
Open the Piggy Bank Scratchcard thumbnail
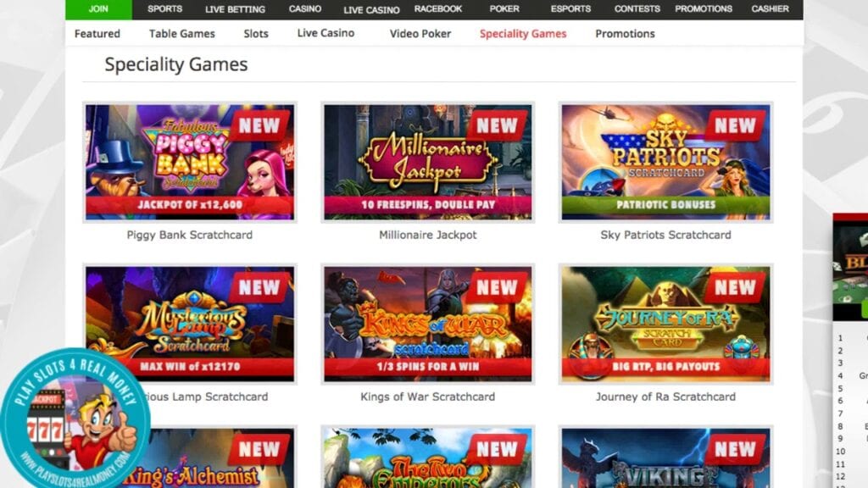coord(190,162)
